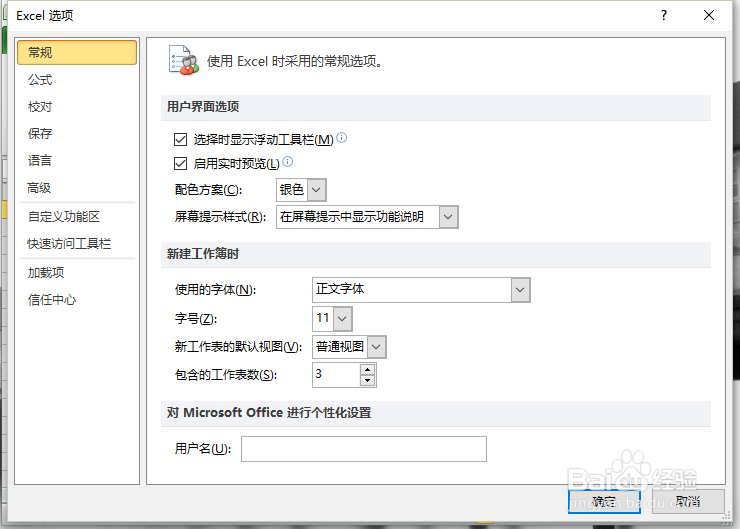Decrease the 包含的工作表数 value
Image resolution: width=740 pixels, height=529 pixels.
tap(367, 380)
